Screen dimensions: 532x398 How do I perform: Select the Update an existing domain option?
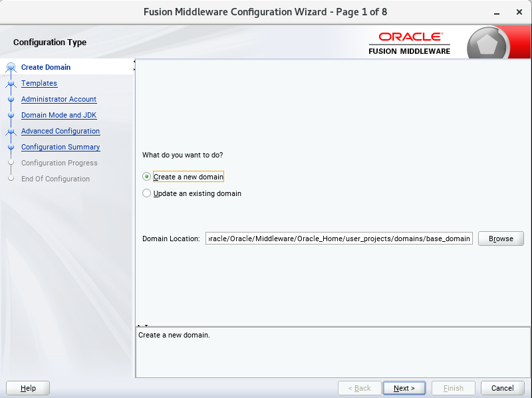(x=146, y=193)
